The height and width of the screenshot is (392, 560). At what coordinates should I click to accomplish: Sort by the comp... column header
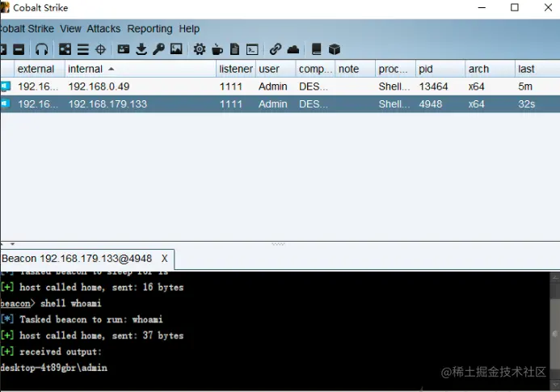(x=315, y=69)
